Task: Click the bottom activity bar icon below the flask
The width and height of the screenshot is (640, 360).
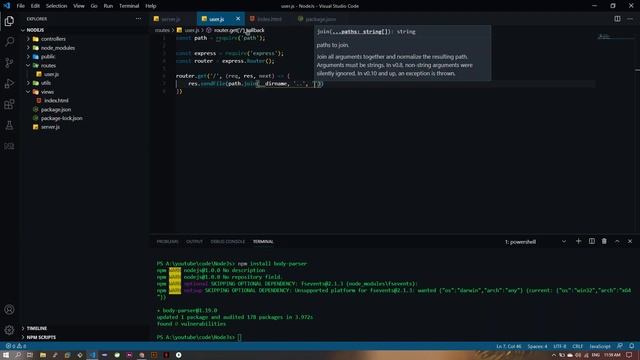Action: point(9,146)
